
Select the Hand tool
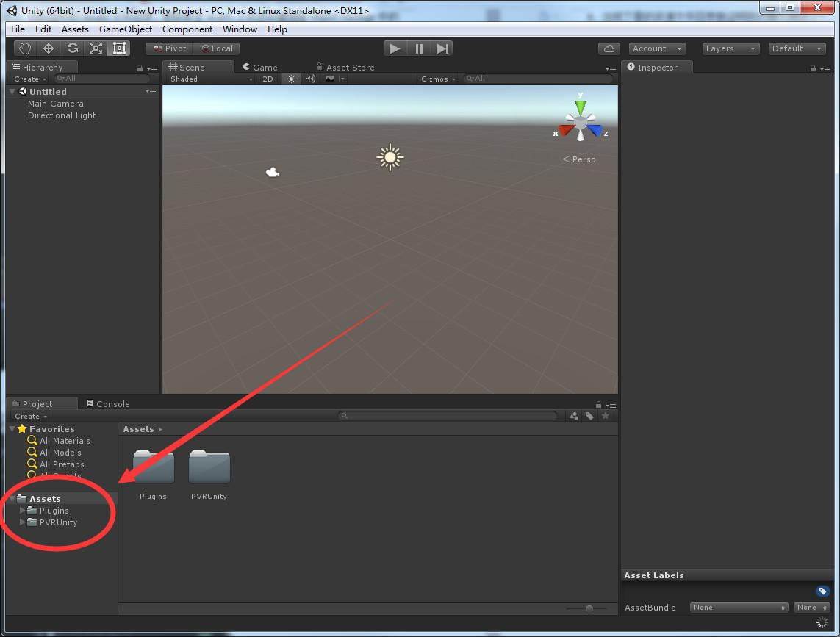pyautogui.click(x=25, y=48)
